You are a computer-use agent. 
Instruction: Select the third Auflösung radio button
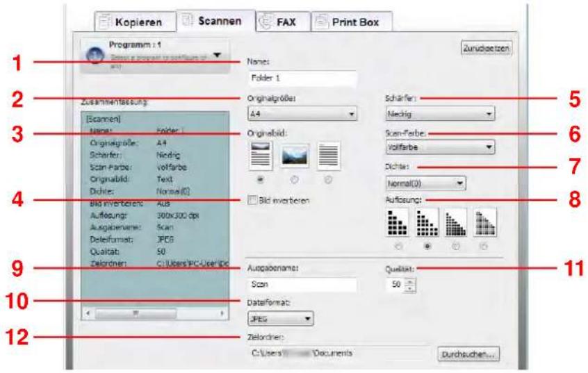[456, 247]
